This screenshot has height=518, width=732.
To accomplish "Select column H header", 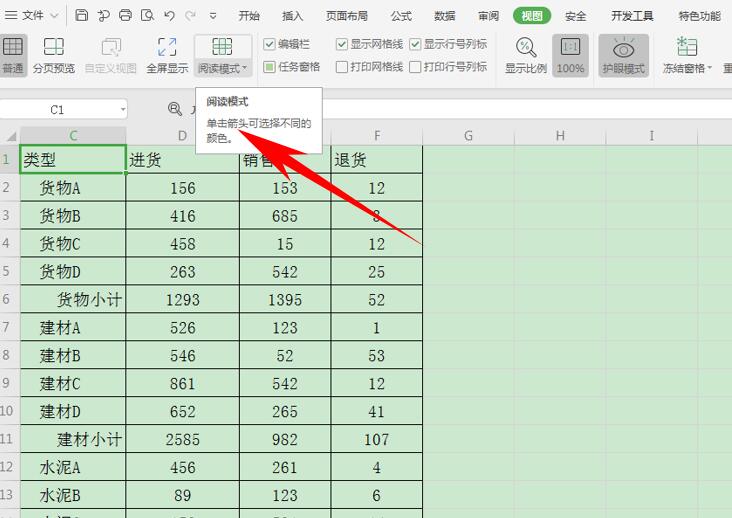I will 560,136.
